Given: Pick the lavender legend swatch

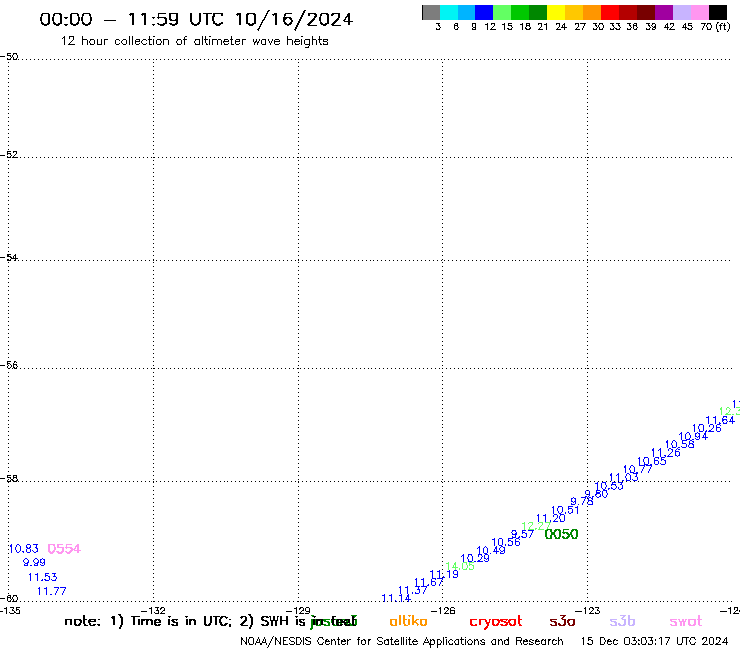Looking at the screenshot, I should [x=681, y=12].
